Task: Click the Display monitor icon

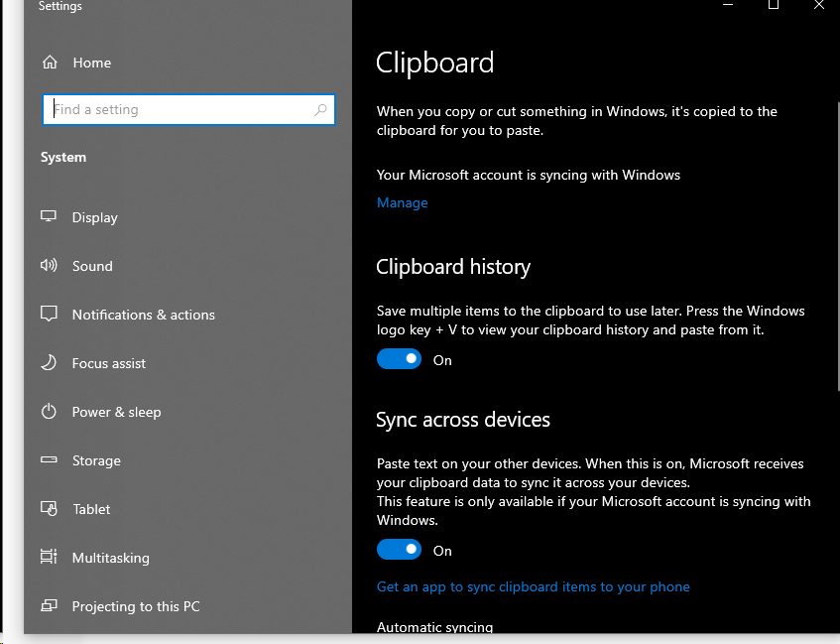Action: (x=49, y=216)
